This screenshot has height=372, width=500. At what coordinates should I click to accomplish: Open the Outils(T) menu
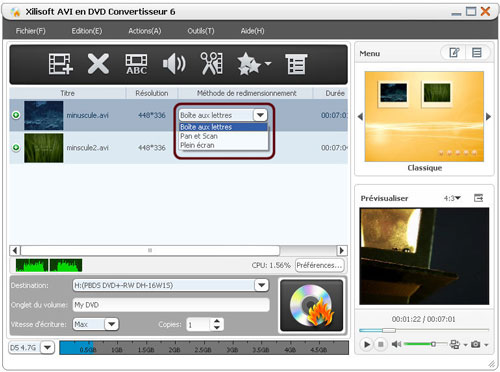tap(201, 31)
